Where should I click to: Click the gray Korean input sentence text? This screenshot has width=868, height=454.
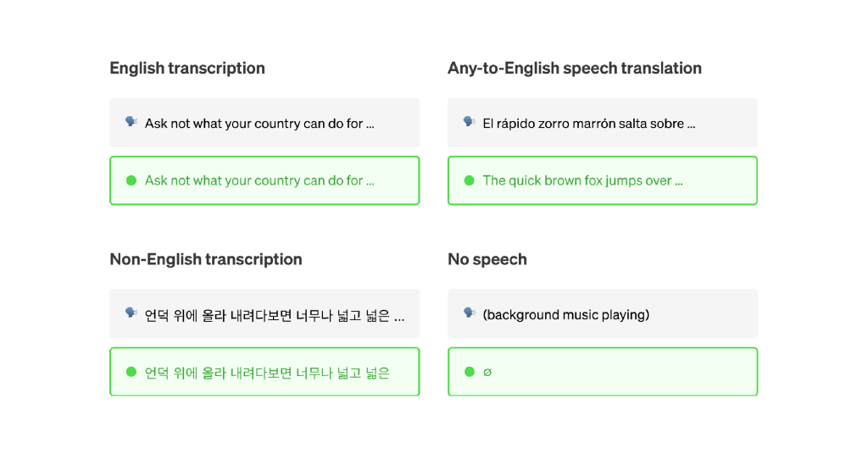pos(275,316)
